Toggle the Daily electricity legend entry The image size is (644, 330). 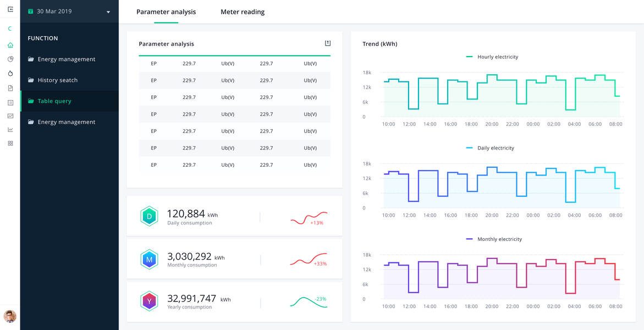click(490, 148)
